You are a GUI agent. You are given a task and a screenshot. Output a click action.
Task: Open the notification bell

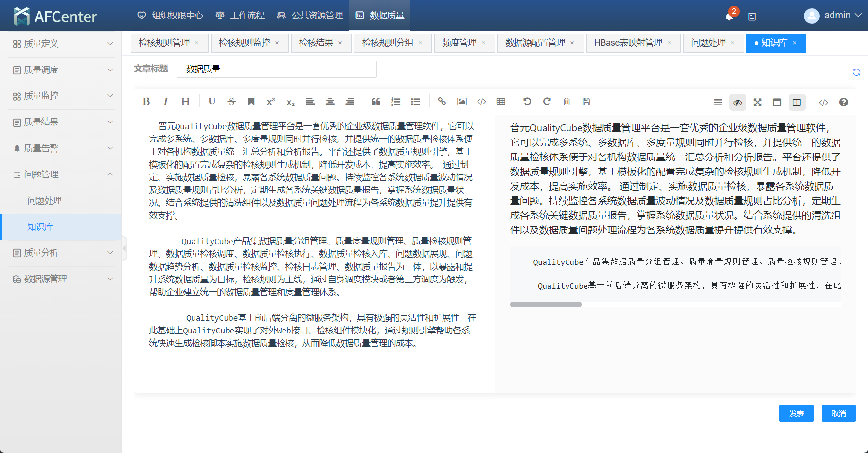pos(729,17)
